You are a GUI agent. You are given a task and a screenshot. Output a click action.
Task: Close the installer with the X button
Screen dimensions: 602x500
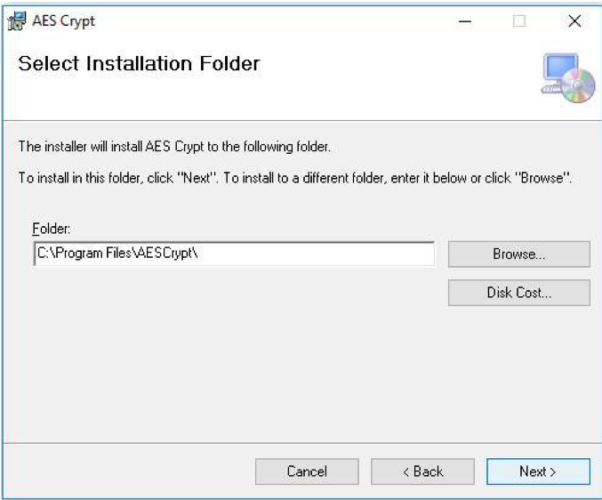pyautogui.click(x=573, y=21)
